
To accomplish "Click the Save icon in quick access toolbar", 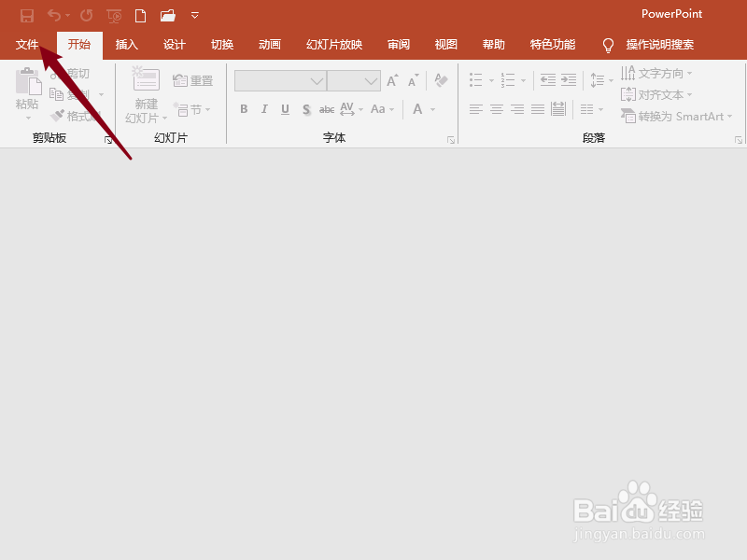I will click(x=27, y=16).
